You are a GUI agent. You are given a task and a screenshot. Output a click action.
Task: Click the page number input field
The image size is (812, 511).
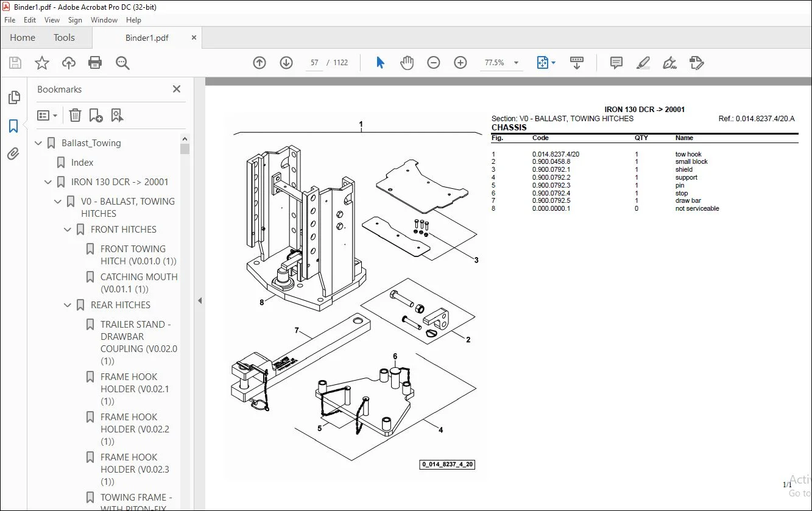point(315,63)
